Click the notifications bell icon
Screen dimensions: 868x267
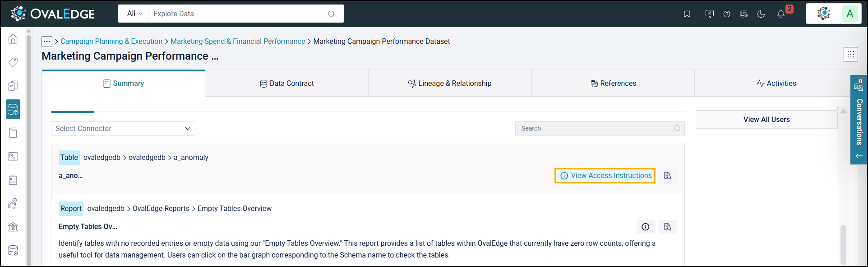coord(781,14)
